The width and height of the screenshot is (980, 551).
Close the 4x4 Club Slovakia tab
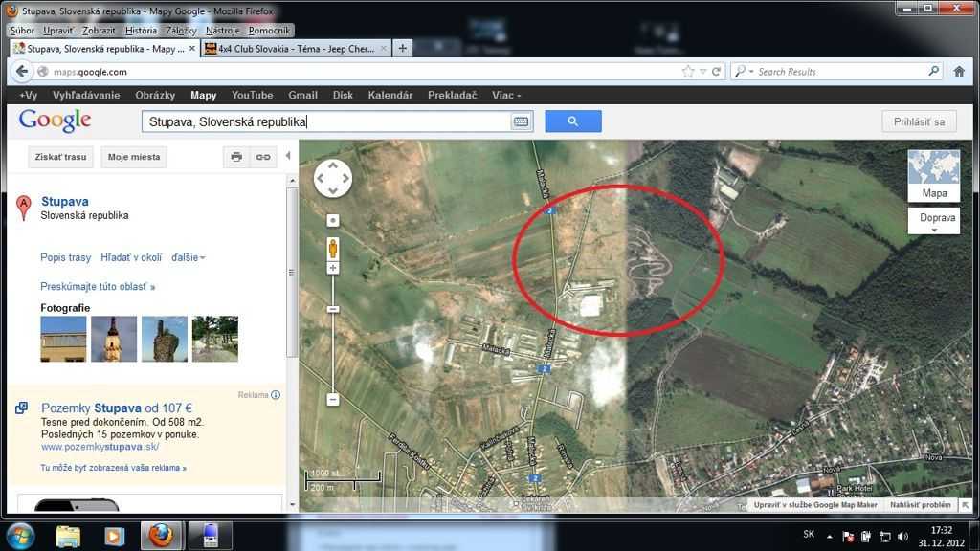coord(383,48)
